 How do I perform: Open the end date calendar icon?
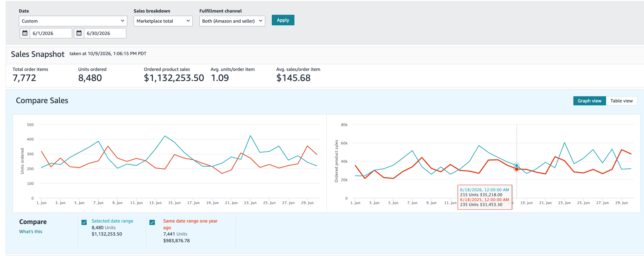point(79,33)
